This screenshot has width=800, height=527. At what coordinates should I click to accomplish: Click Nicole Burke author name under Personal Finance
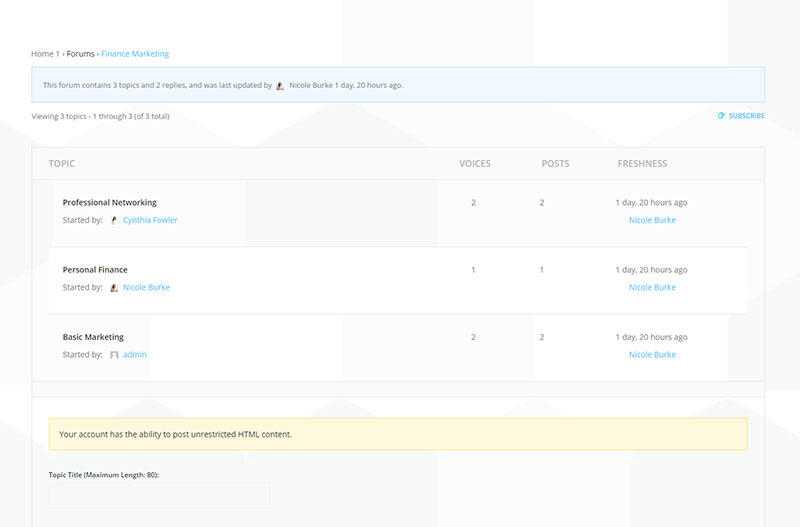click(x=146, y=287)
